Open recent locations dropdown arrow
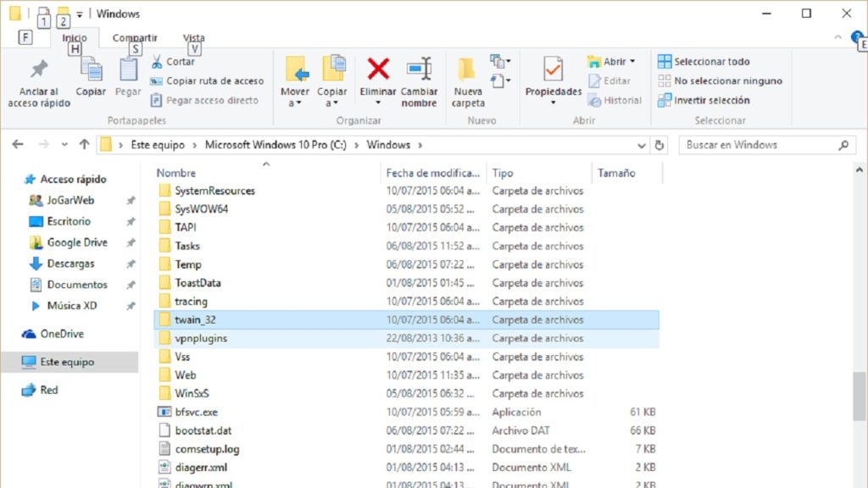 point(64,145)
